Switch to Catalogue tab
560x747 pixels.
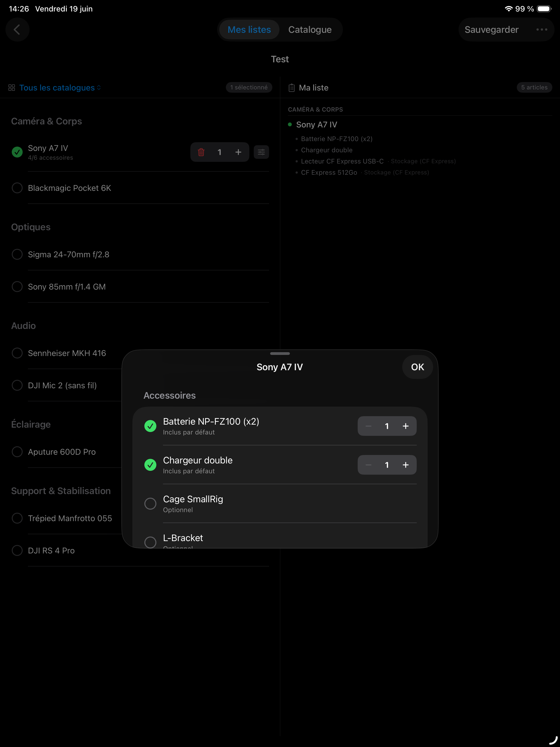point(310,30)
